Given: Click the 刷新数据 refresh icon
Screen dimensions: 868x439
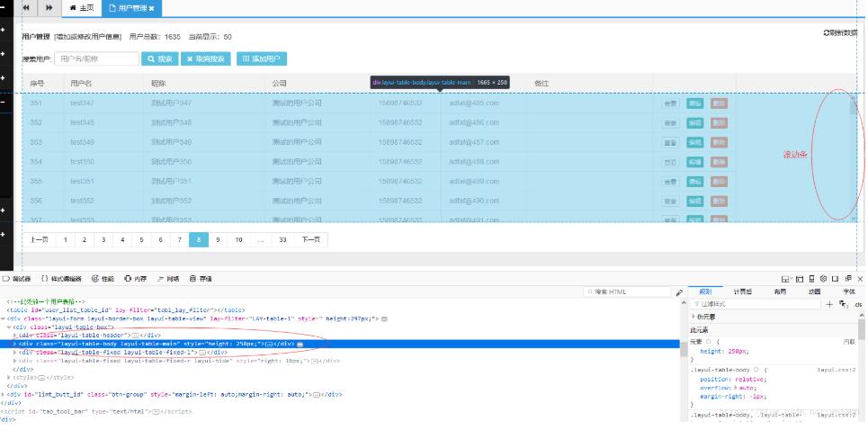Looking at the screenshot, I should point(827,33).
